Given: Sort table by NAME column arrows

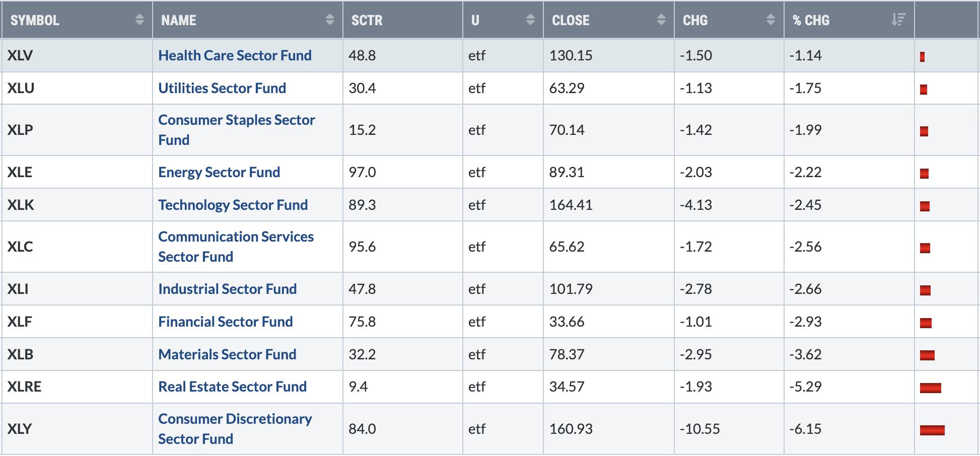Looking at the screenshot, I should tap(330, 20).
